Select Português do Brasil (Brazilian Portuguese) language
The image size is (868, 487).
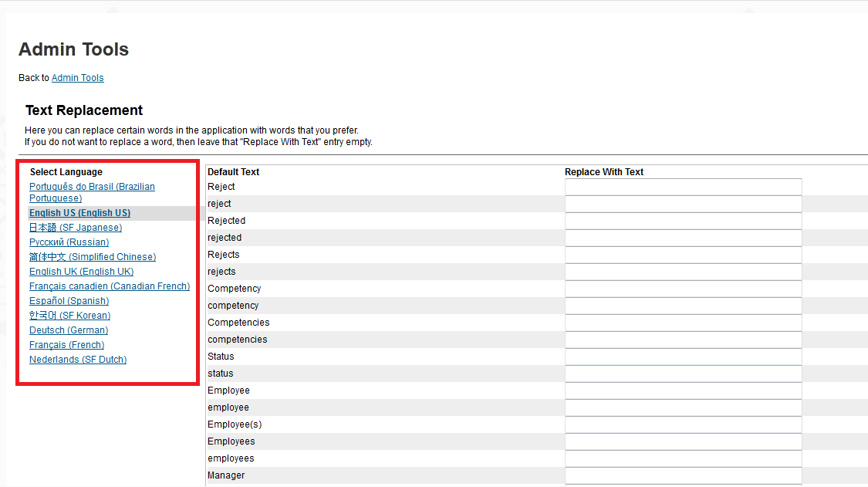pyautogui.click(x=92, y=192)
